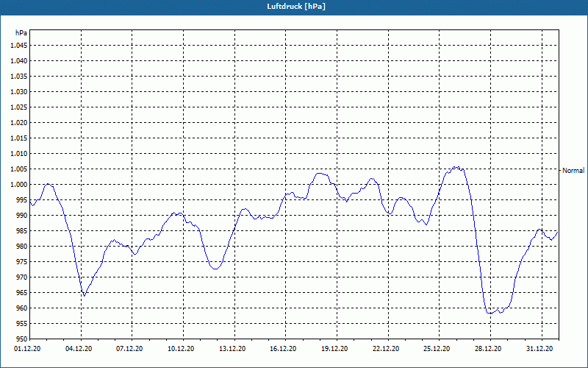Select the 01.12.20 date label
The height and width of the screenshot is (368, 588).
(27, 349)
